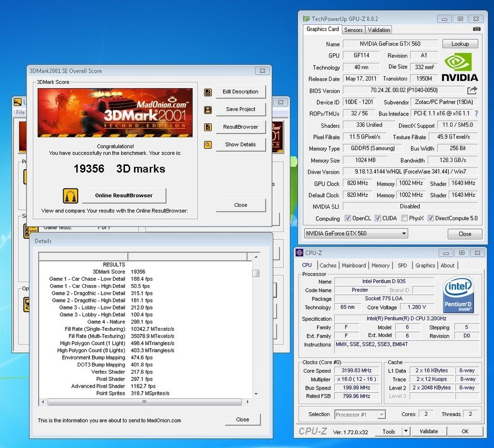
Task: Click the Edit Description button
Action: (241, 92)
